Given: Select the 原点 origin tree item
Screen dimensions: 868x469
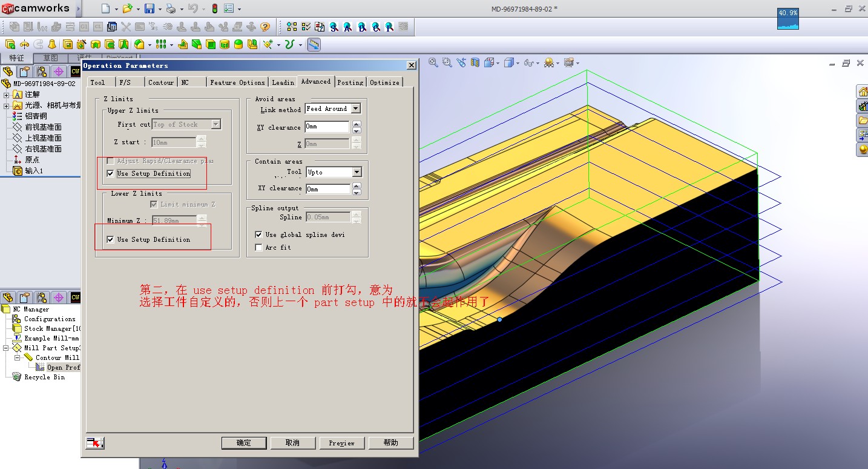Looking at the screenshot, I should [x=27, y=160].
